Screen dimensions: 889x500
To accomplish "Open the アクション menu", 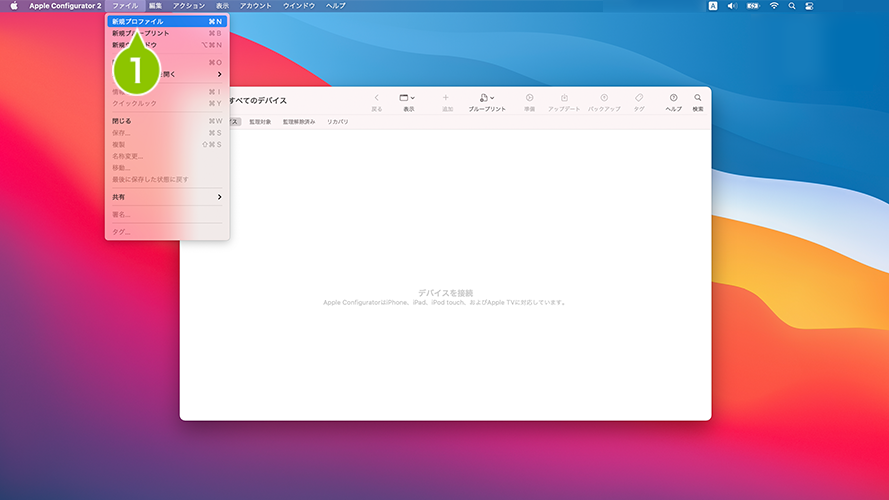I will [189, 6].
